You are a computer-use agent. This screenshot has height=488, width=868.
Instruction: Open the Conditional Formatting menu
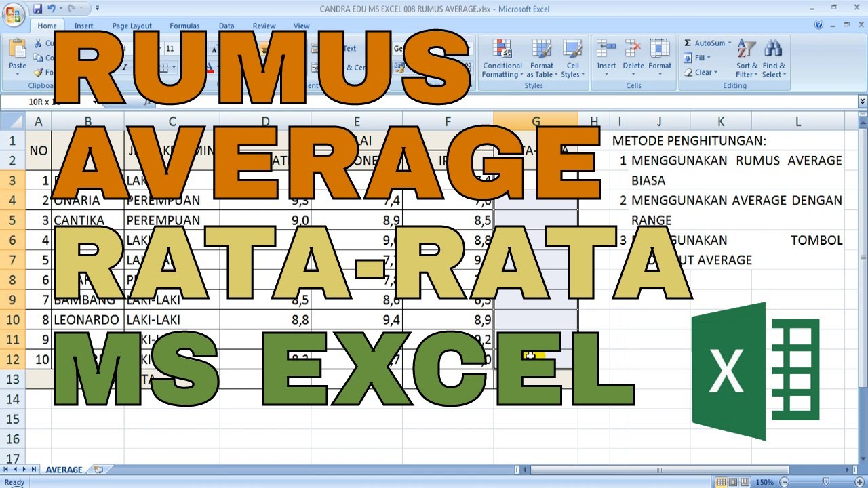502,58
